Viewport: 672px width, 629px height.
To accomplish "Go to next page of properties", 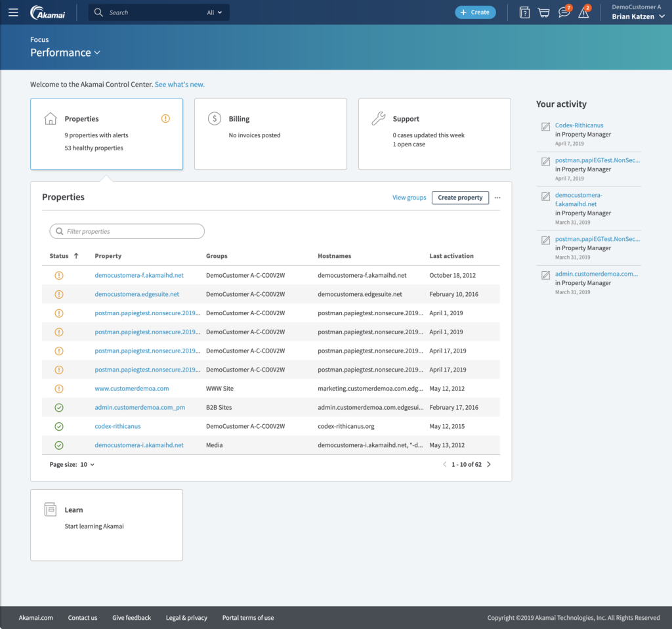I will (x=489, y=464).
